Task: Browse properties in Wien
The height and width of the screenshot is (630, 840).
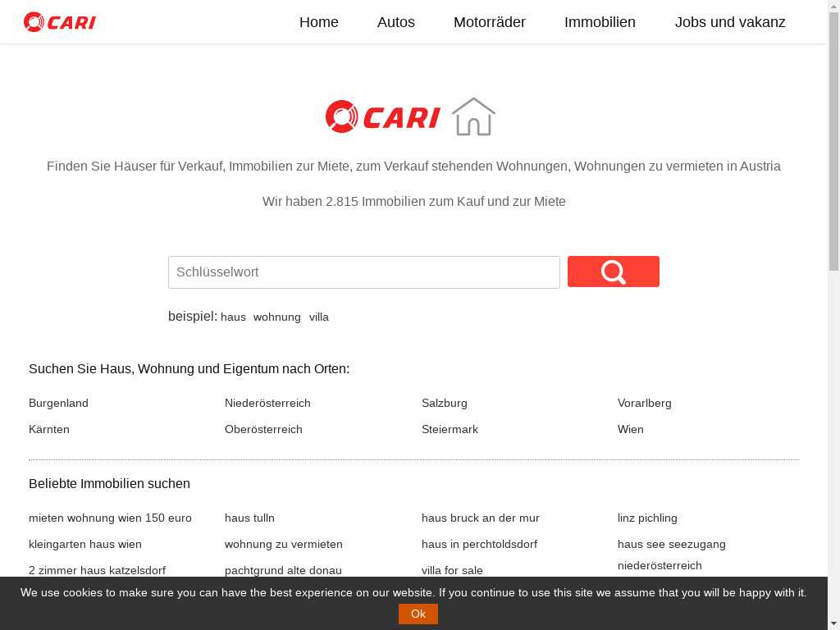Action: tap(631, 429)
